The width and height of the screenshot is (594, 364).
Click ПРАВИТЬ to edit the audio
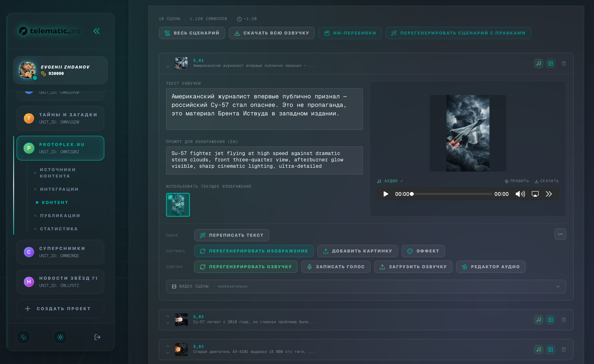[x=517, y=181]
